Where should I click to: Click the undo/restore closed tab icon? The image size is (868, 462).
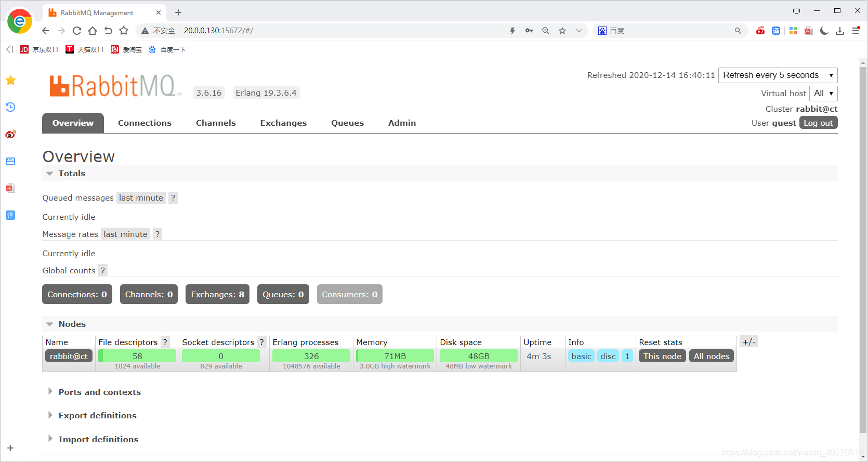click(x=108, y=31)
